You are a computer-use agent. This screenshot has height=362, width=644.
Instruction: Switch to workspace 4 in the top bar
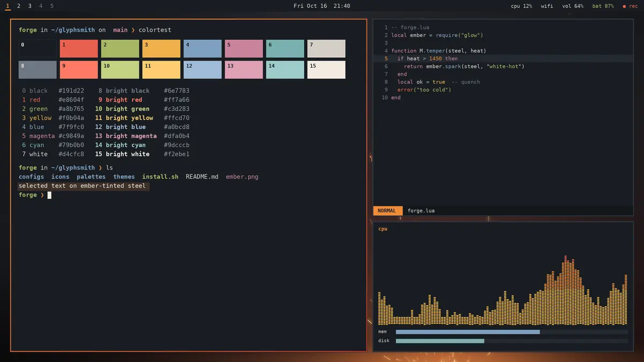pos(41,6)
